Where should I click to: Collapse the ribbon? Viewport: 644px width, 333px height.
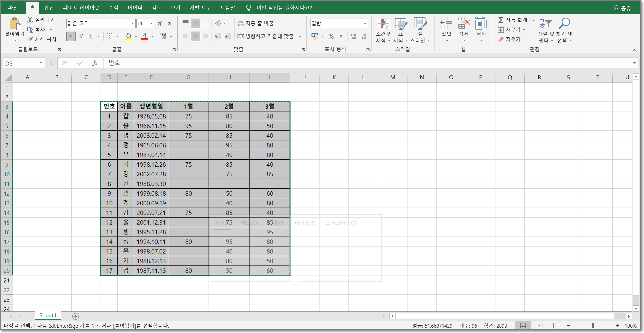coord(635,50)
